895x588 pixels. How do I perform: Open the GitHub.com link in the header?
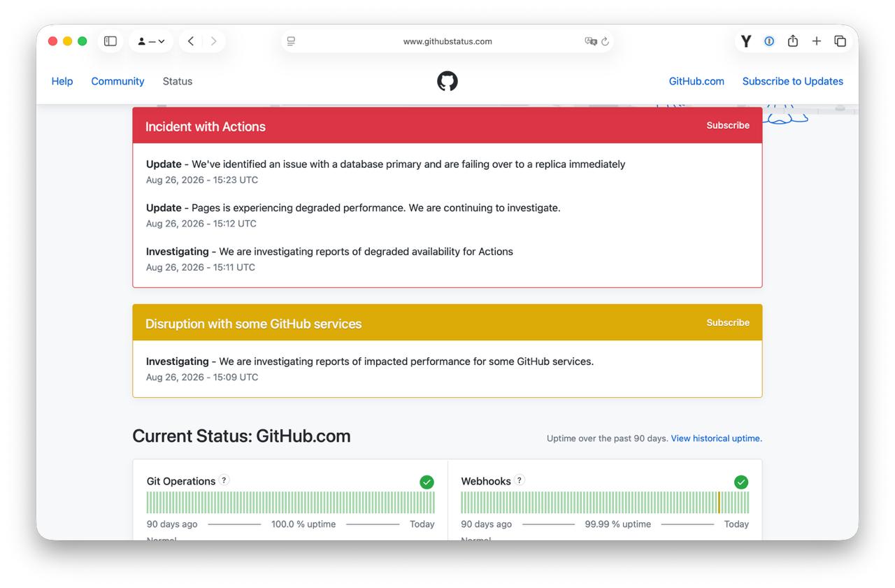click(696, 81)
